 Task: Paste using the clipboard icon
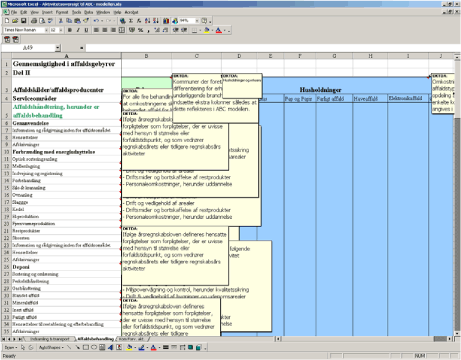point(77,21)
